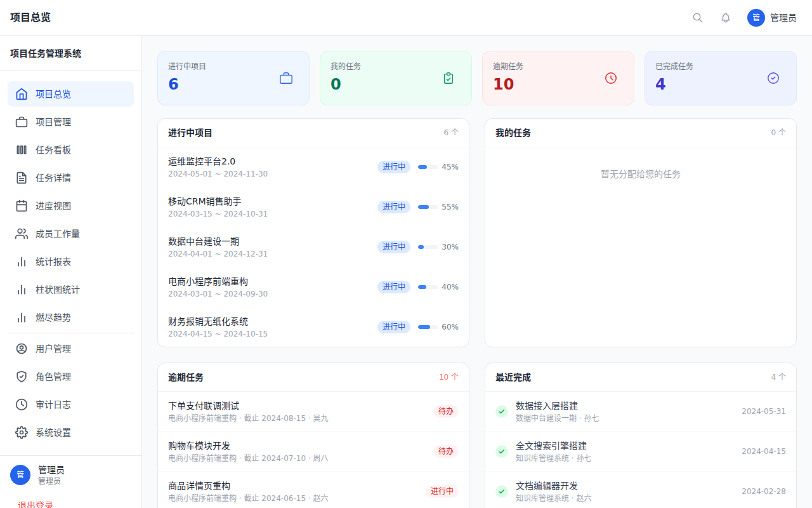Image resolution: width=812 pixels, height=508 pixels.
Task: Click the people icon for 成员工作量
Action: [x=22, y=234]
